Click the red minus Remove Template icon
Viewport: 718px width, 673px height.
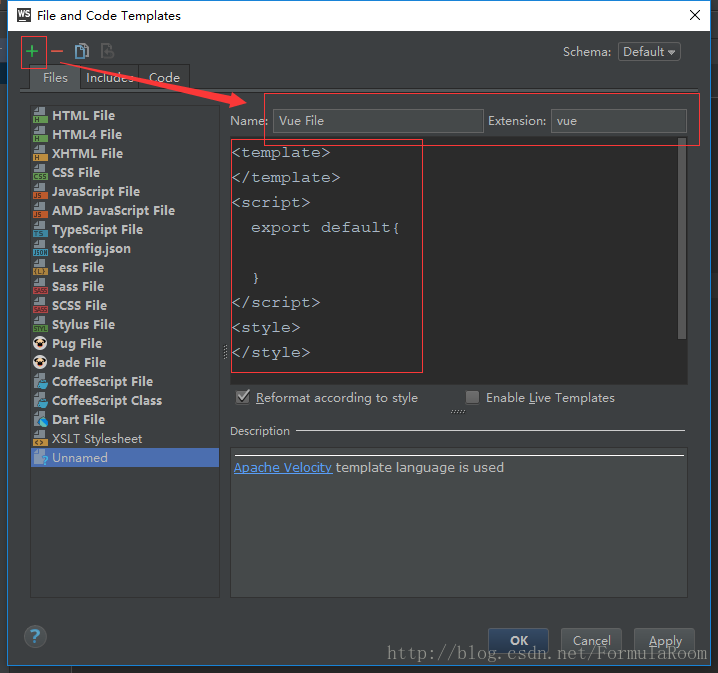57,51
